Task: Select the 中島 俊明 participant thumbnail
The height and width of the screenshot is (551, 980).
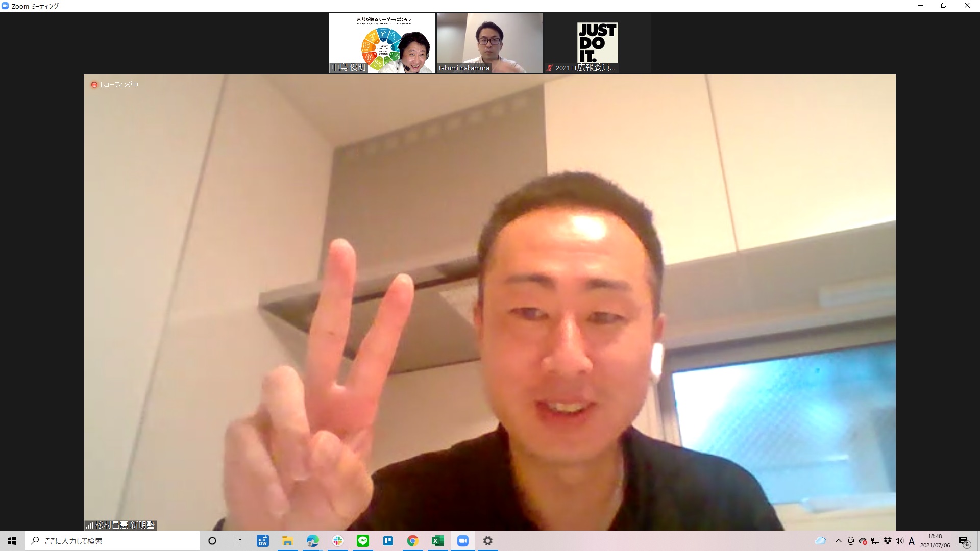Action: click(382, 43)
